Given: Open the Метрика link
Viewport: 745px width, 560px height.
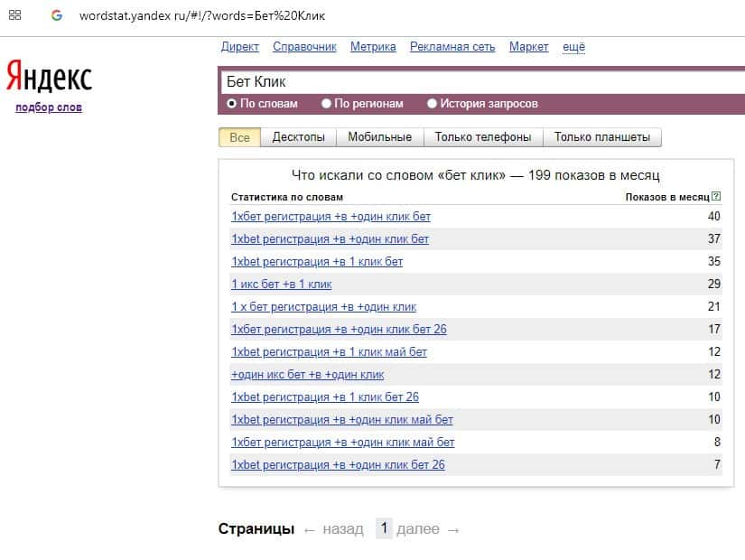Looking at the screenshot, I should [373, 47].
